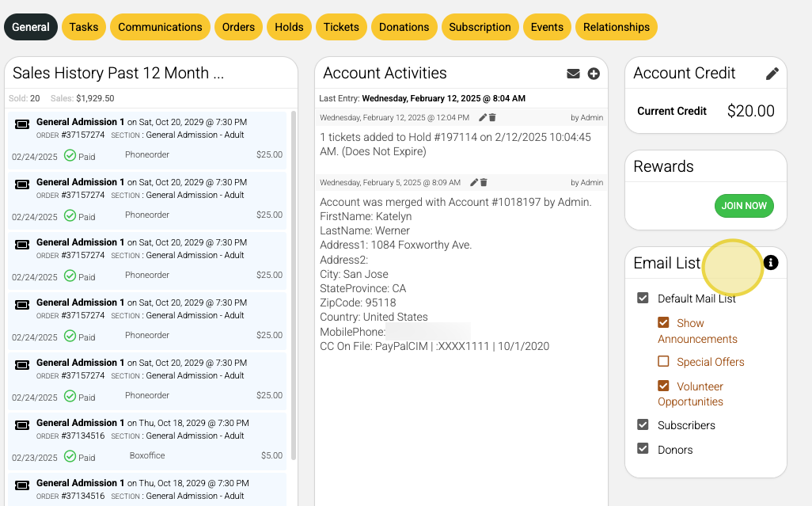Click Sales total $1,929.50

(95, 98)
